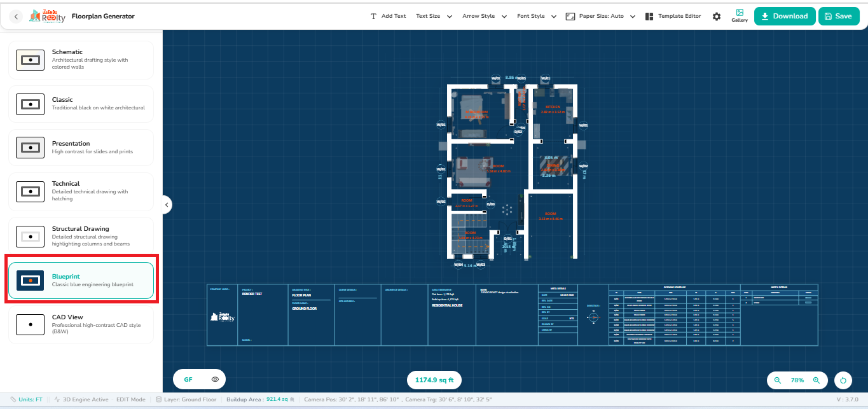The height and width of the screenshot is (409, 868).
Task: Open the Paper Size: Auto dropdown
Action: (x=601, y=16)
